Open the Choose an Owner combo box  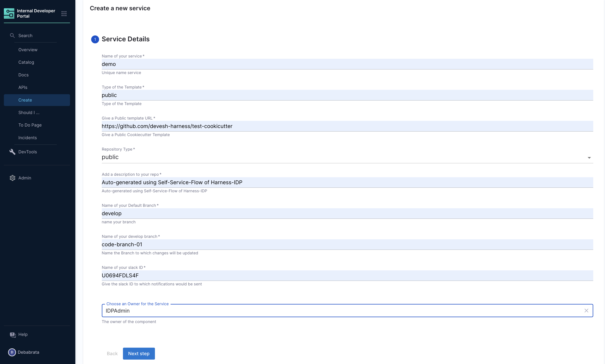click(344, 311)
